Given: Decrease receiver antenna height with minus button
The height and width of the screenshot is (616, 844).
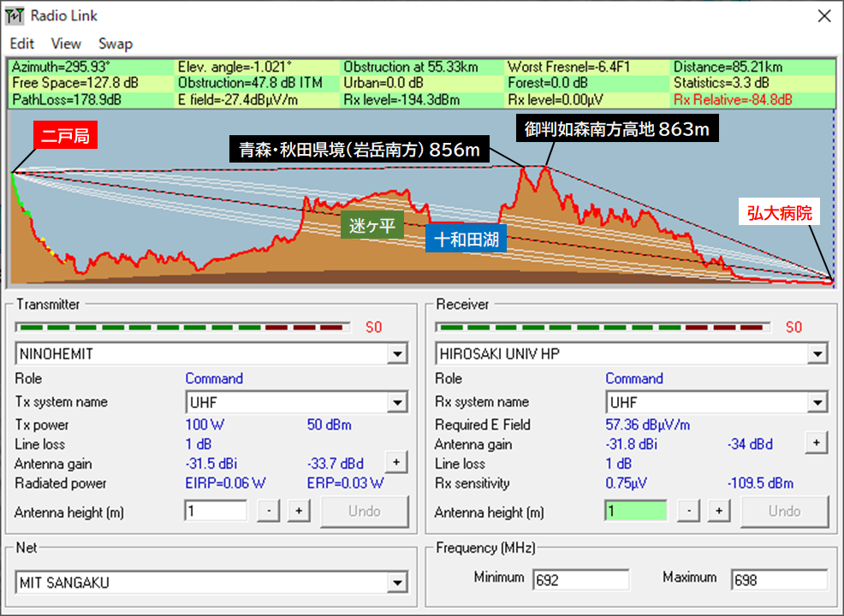Looking at the screenshot, I should tap(688, 511).
